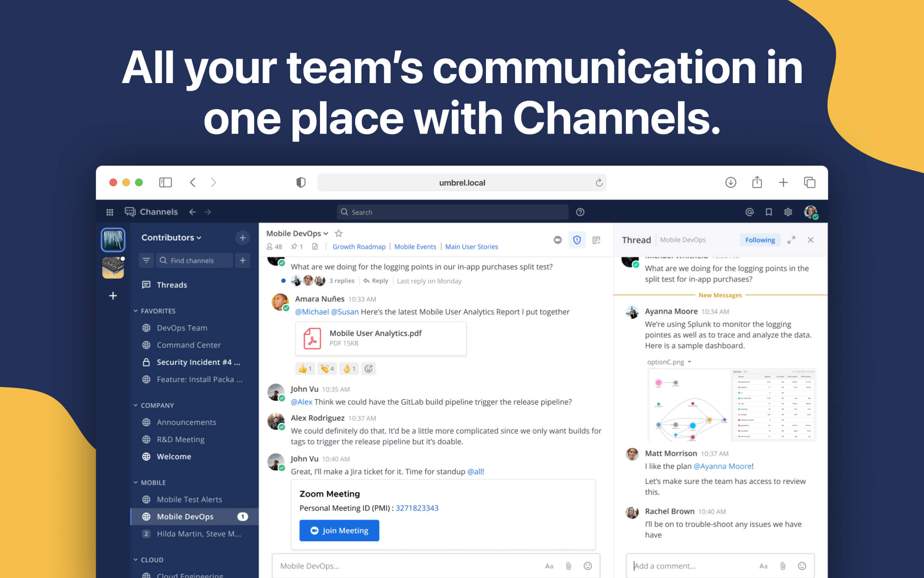Click the help question mark icon
924x578 pixels.
580,212
